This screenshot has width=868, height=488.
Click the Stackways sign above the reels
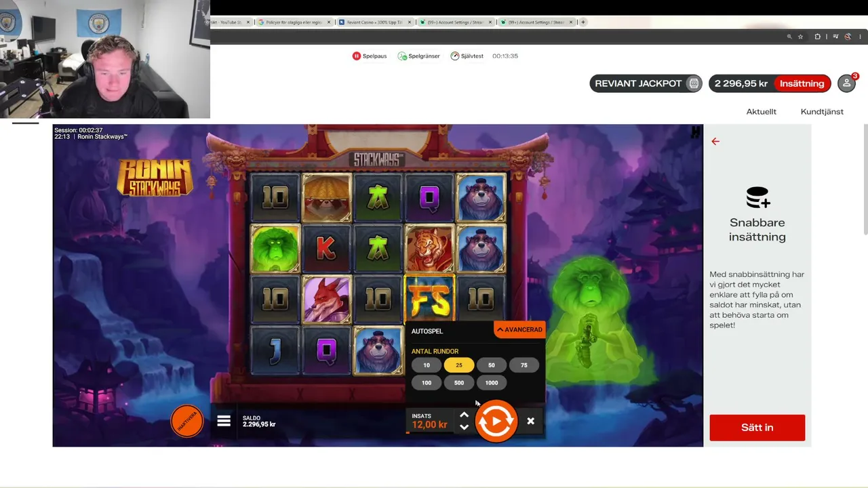pyautogui.click(x=378, y=160)
